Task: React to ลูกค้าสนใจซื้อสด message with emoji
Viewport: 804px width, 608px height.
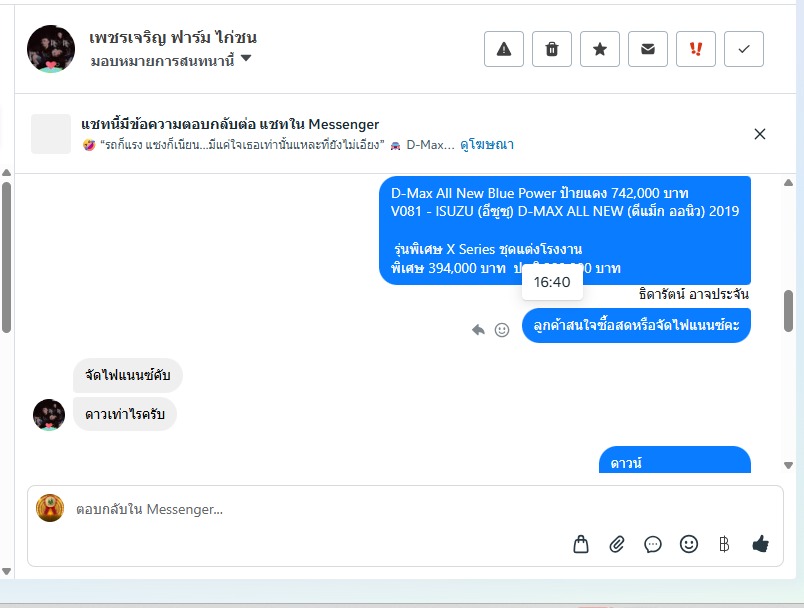Action: (x=501, y=330)
